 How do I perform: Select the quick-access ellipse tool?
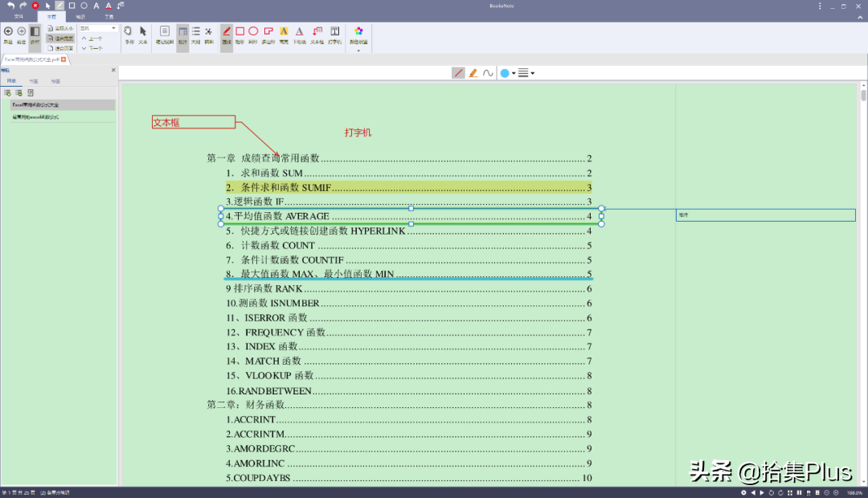tap(84, 6)
